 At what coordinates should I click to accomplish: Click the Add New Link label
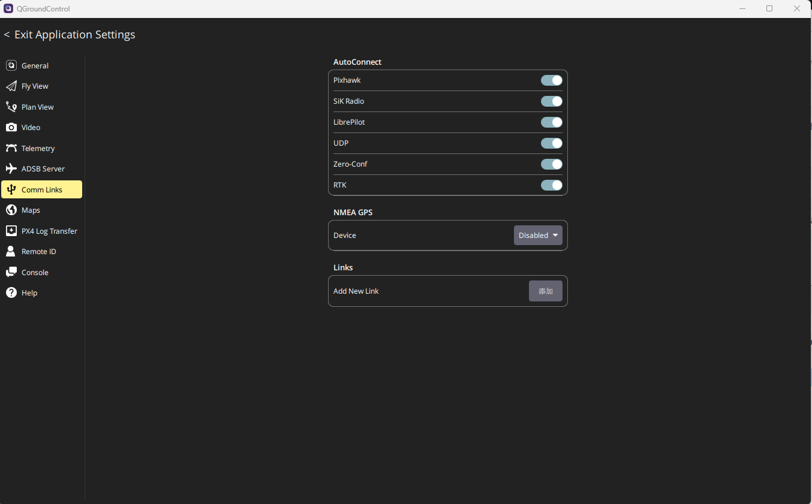pyautogui.click(x=356, y=291)
